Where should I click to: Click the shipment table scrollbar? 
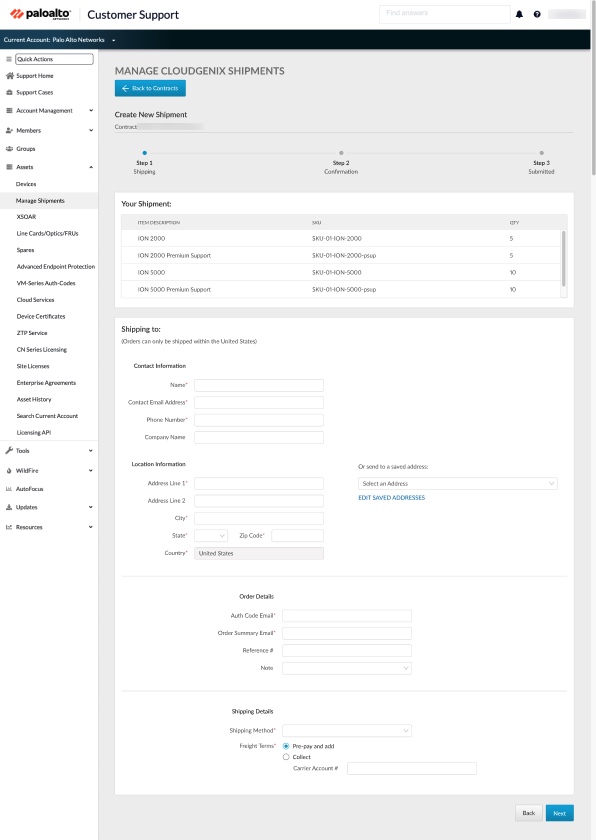coord(563,259)
